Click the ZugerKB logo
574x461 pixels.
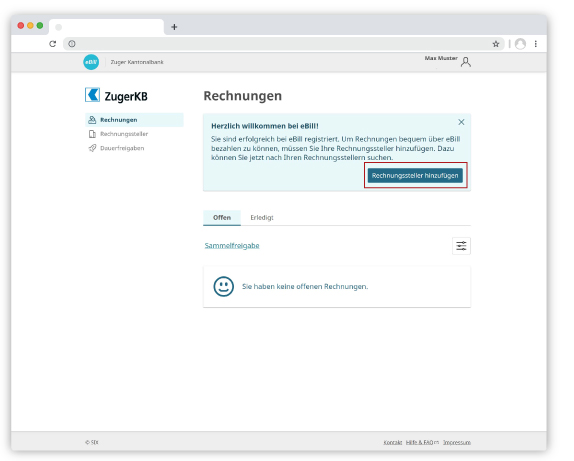pos(116,95)
